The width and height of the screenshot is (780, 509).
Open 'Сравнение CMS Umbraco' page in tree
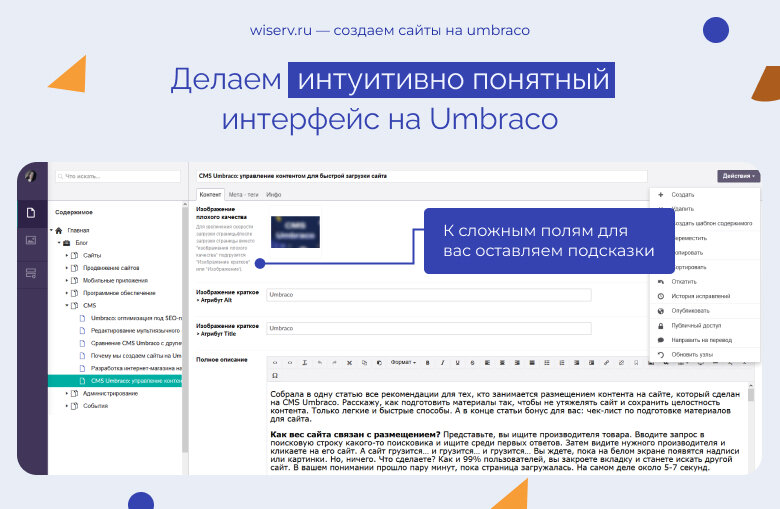136,343
